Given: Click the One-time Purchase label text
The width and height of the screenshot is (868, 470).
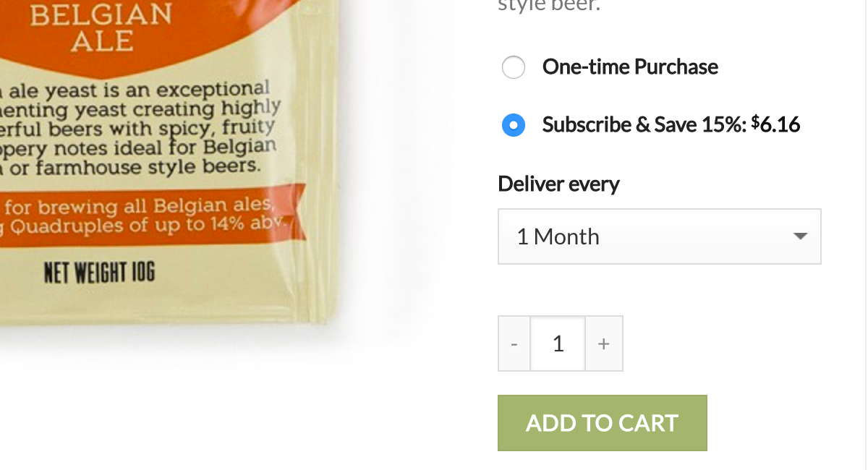Looking at the screenshot, I should click(x=630, y=67).
